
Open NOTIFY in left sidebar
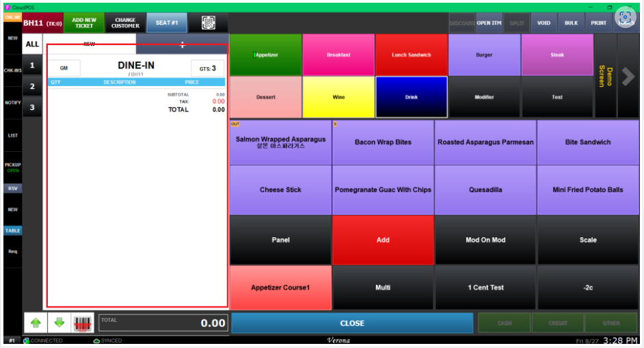pos(13,103)
